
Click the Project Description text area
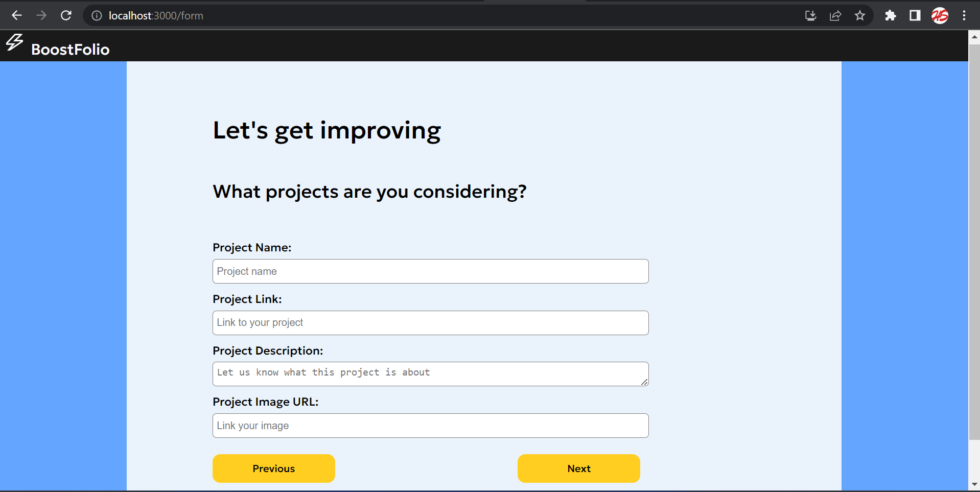(x=430, y=373)
